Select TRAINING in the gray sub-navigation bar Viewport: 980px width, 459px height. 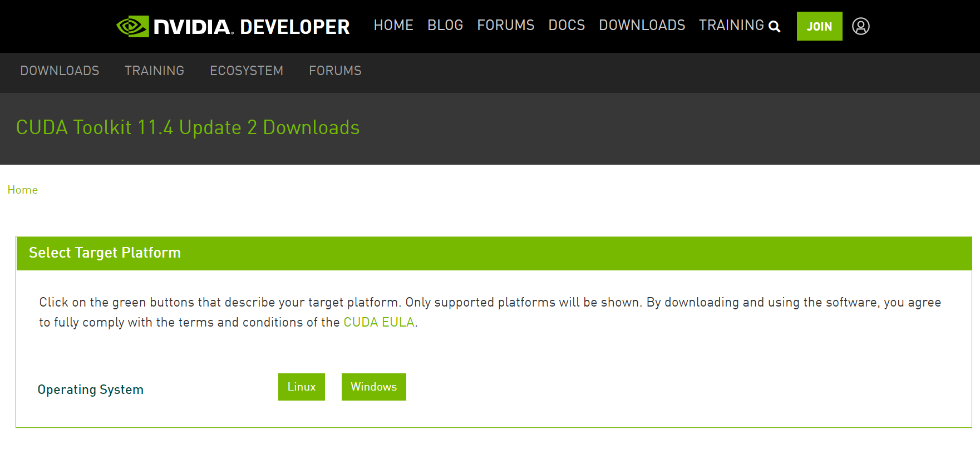(154, 71)
